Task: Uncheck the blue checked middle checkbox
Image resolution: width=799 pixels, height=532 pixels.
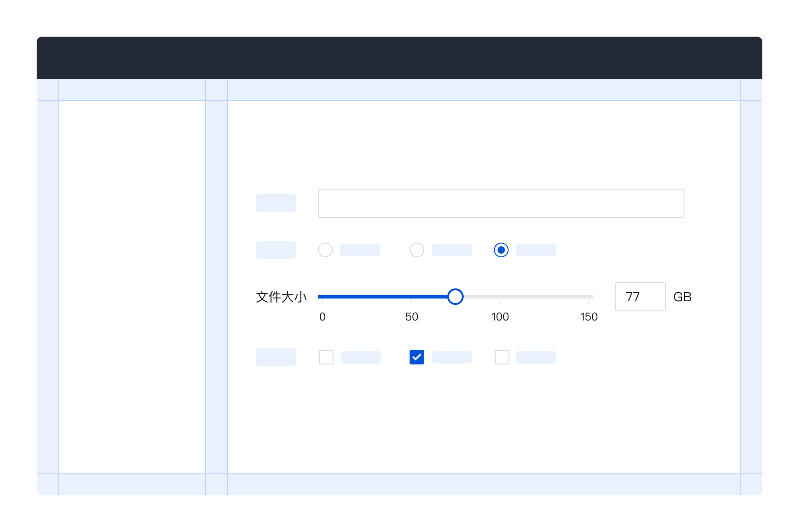Action: pyautogui.click(x=416, y=357)
